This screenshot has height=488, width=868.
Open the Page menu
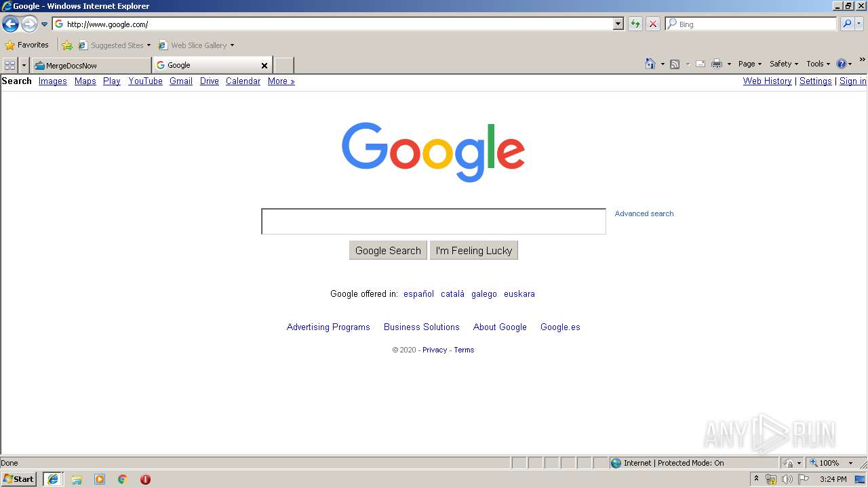tap(749, 64)
